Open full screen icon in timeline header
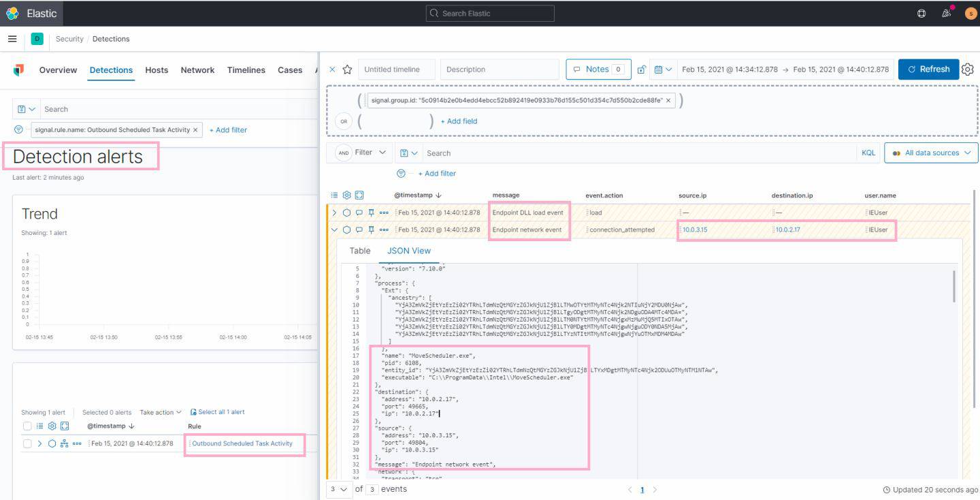 (x=358, y=196)
